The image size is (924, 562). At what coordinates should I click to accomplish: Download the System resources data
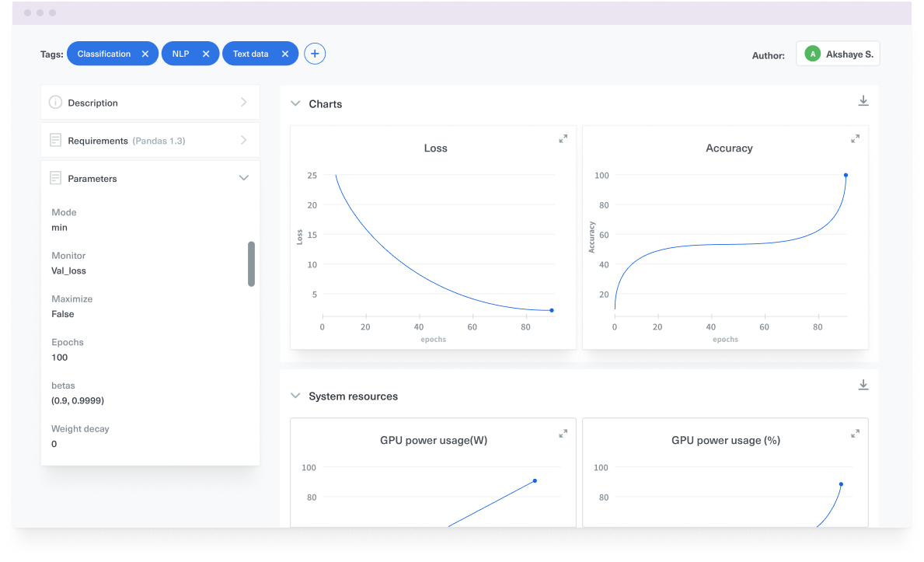click(x=863, y=384)
